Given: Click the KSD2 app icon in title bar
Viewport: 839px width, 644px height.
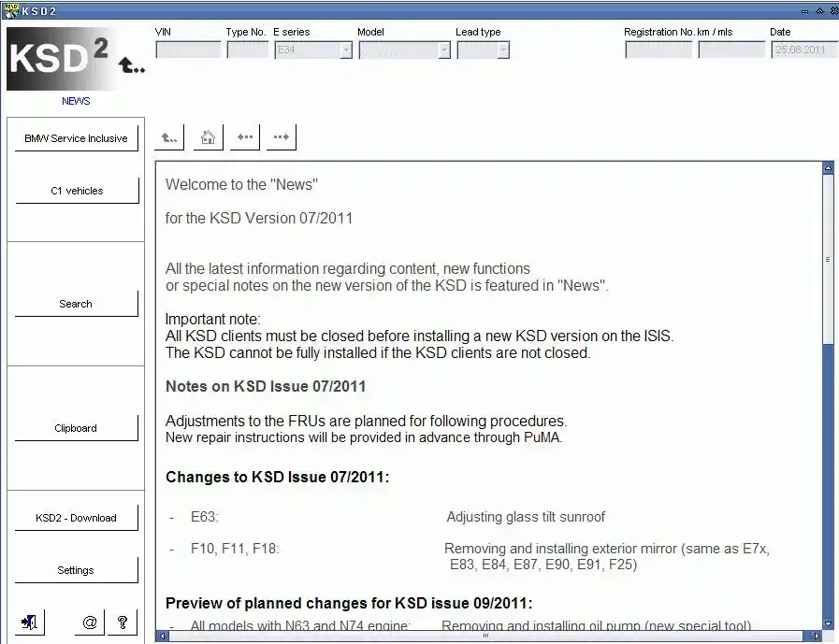Looking at the screenshot, I should pos(10,10).
